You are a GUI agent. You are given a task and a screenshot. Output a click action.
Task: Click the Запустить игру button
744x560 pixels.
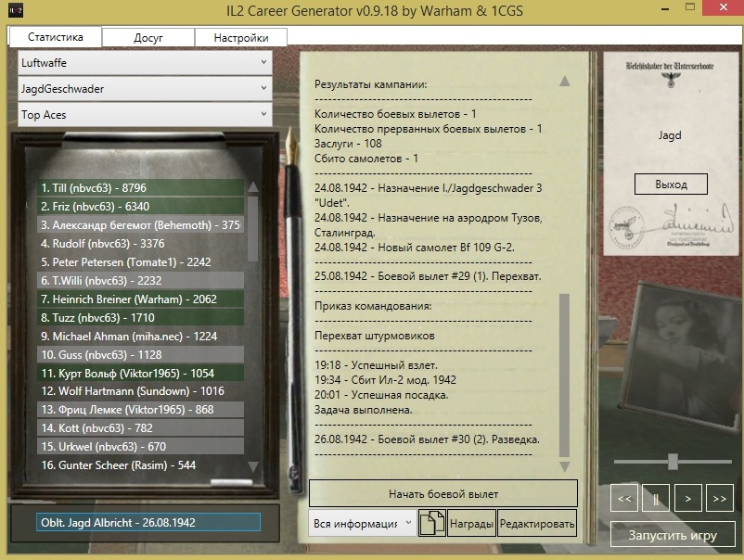673,535
